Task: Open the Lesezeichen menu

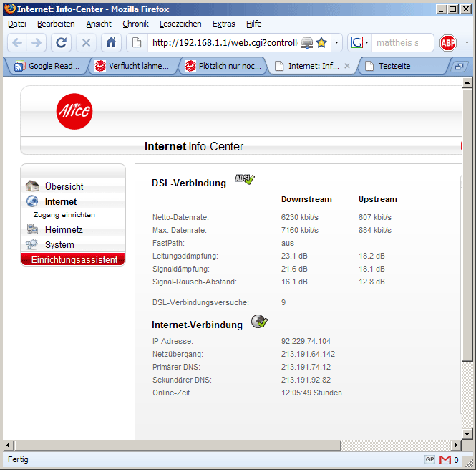Action: [x=180, y=24]
